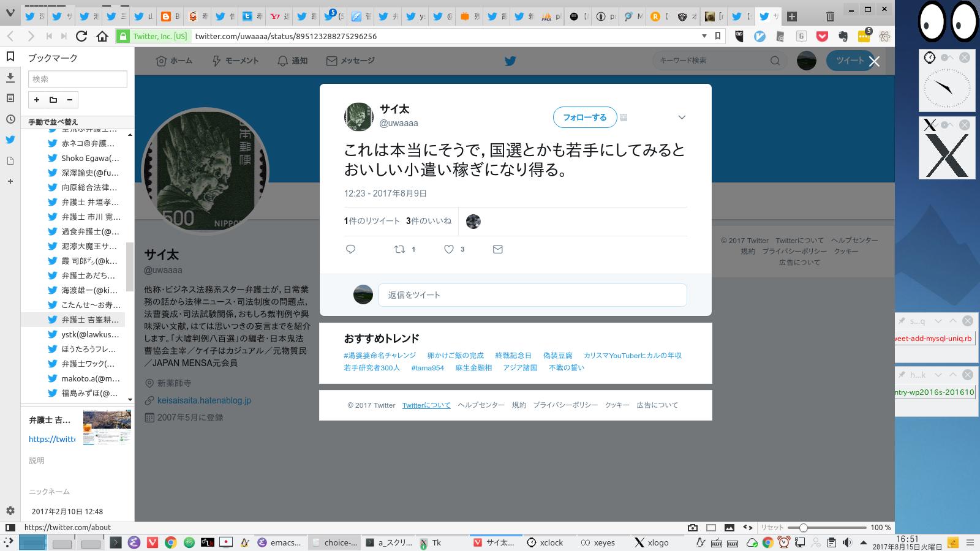The image size is (980, 551).
Task: Toggle panel visibility in status bar
Action: (x=10, y=527)
